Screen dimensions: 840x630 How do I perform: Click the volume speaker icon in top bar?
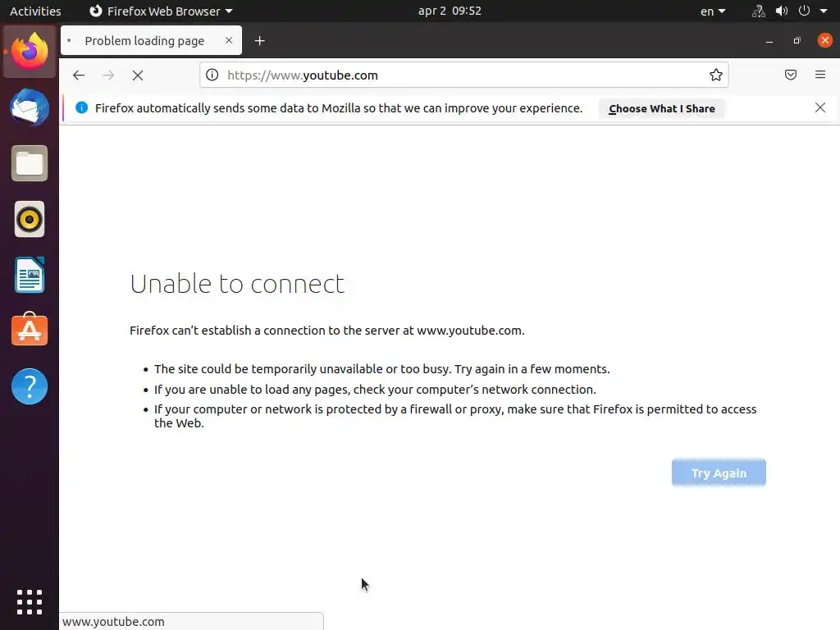point(782,11)
